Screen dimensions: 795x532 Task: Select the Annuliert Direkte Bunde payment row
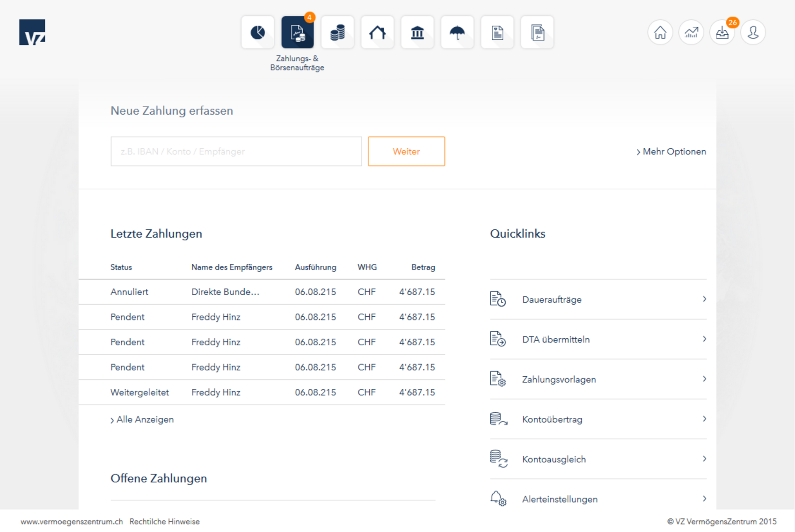[x=262, y=292]
